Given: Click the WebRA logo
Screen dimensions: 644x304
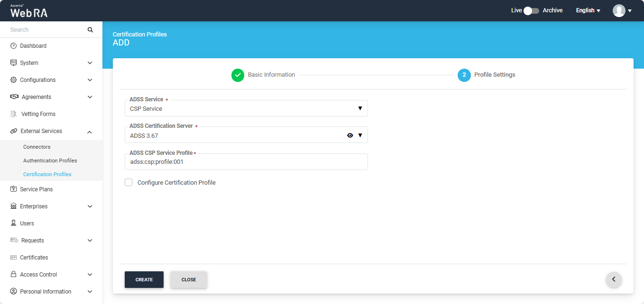Looking at the screenshot, I should 29,11.
